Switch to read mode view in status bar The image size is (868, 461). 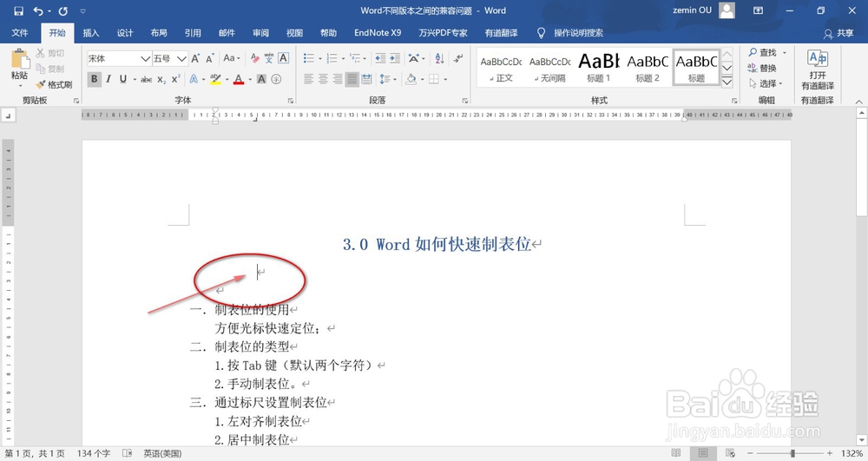coord(676,452)
